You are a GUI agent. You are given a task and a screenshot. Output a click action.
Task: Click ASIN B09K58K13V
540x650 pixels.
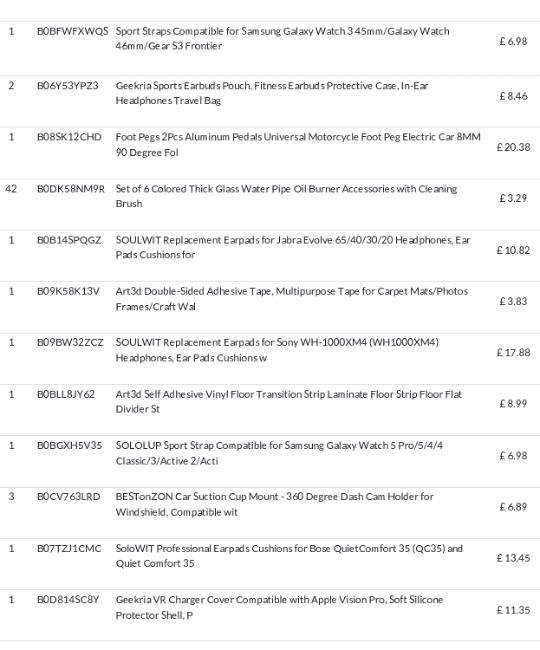(x=68, y=291)
